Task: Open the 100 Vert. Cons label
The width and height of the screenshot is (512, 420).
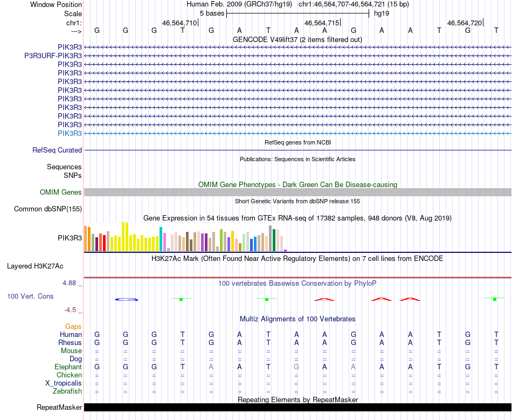Action: [x=30, y=296]
